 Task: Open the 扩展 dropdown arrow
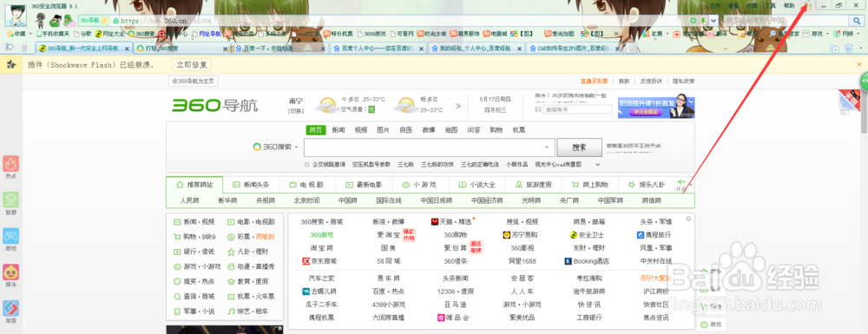click(667, 34)
